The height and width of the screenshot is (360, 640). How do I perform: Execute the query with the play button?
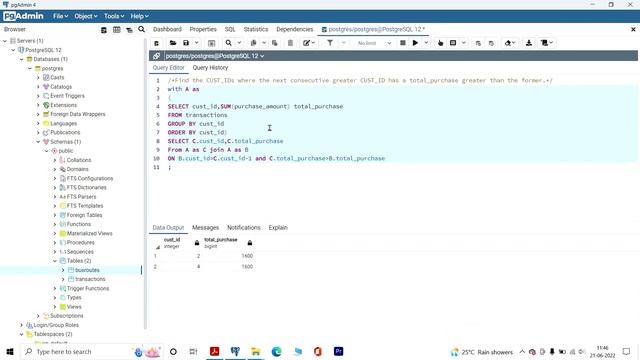[415, 43]
